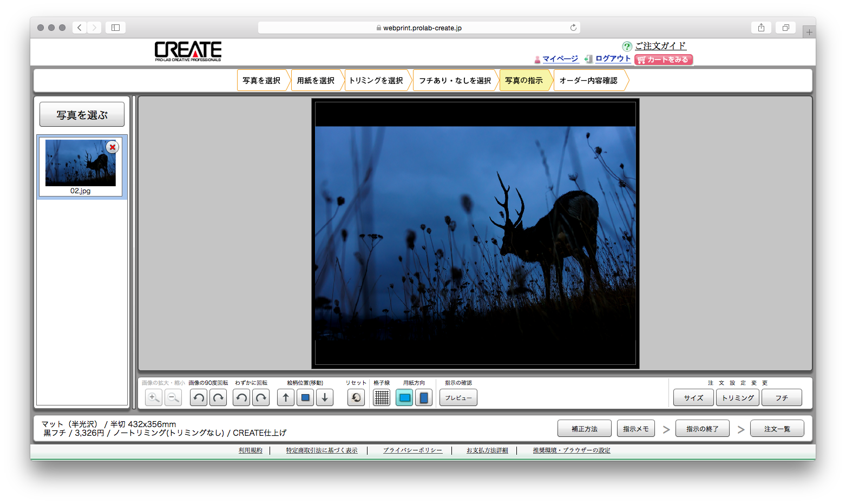846x504 pixels.
Task: Select landscape paper orientation
Action: point(404,398)
